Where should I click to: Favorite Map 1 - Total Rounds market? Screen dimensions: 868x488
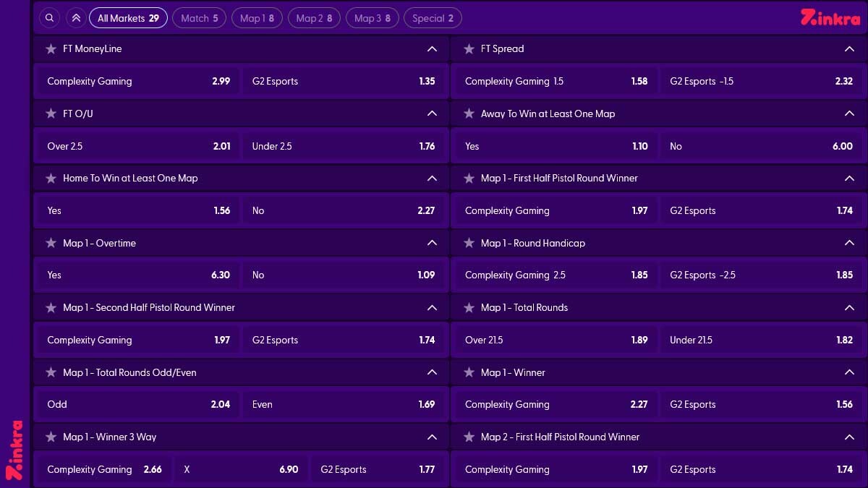coord(469,307)
